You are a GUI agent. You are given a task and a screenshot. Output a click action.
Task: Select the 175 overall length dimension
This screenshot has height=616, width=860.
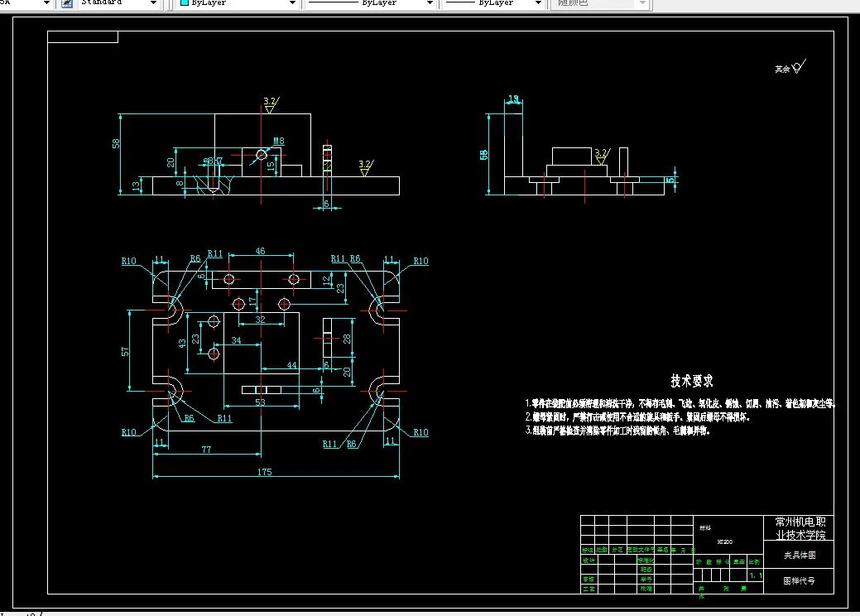pyautogui.click(x=264, y=472)
